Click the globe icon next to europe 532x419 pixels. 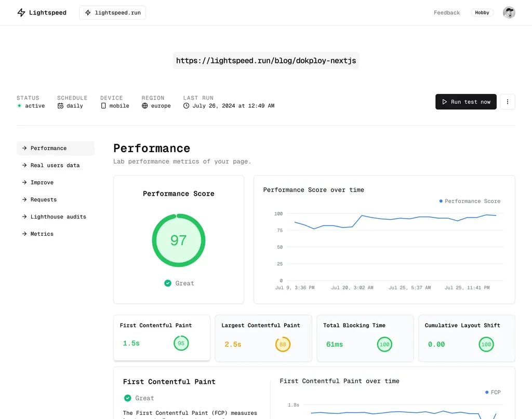point(145,106)
